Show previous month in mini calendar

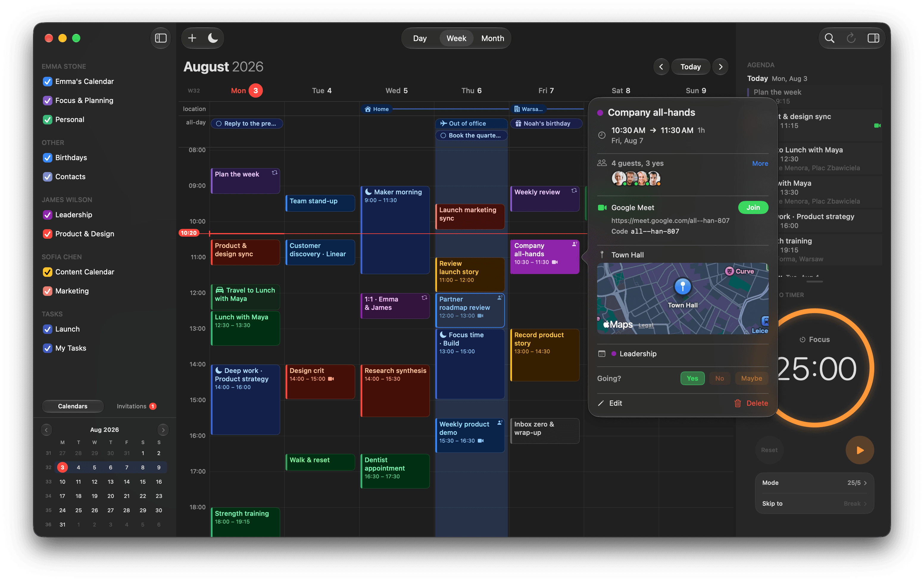click(46, 429)
